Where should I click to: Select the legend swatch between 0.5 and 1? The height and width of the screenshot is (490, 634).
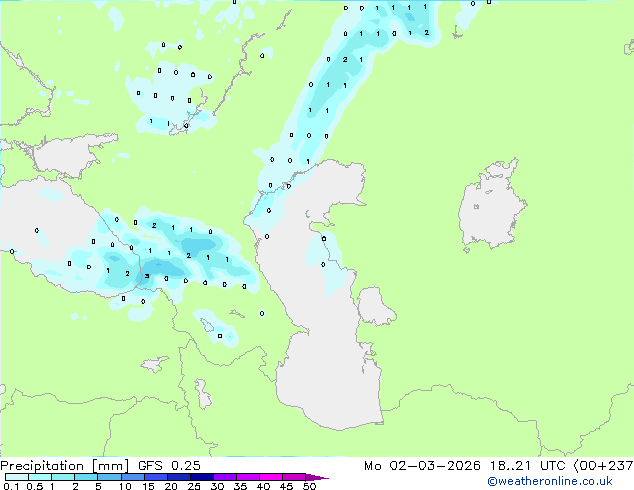(x=40, y=477)
